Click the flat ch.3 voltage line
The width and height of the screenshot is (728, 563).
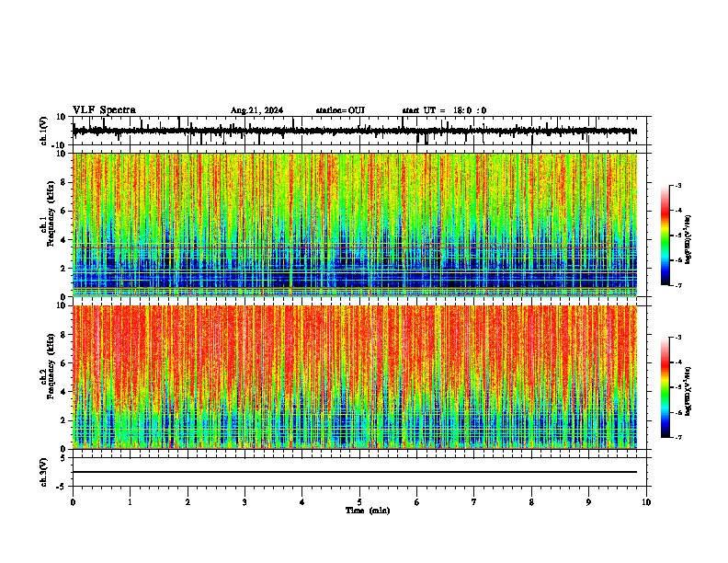pos(355,472)
